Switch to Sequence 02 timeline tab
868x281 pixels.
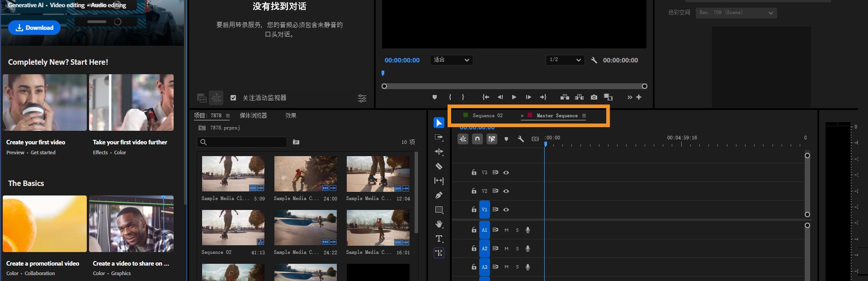pos(487,116)
